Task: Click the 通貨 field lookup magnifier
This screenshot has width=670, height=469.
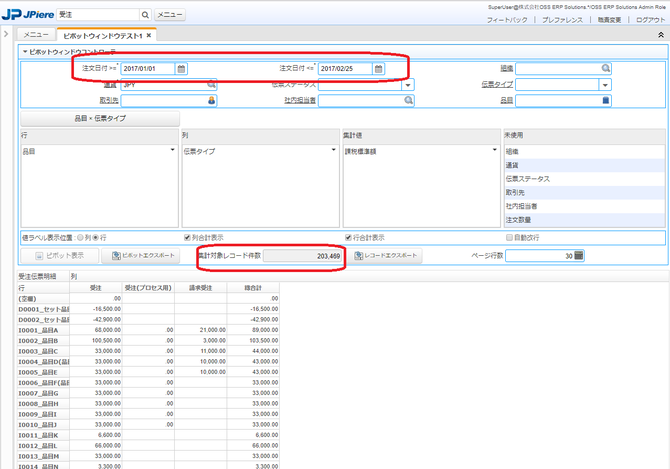Action: [212, 85]
